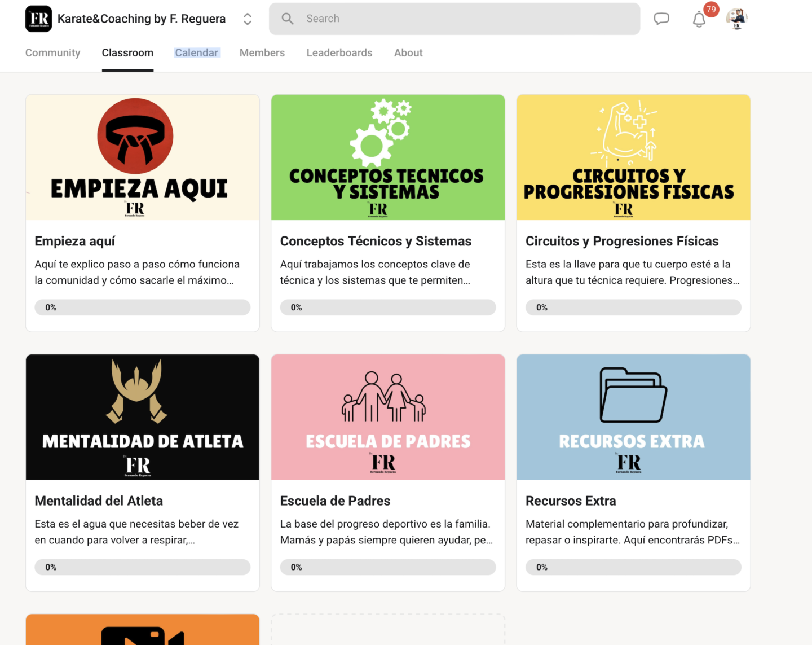
Task: Open Conceptos Tecnicos y Sistemas cover image
Action: pos(387,157)
